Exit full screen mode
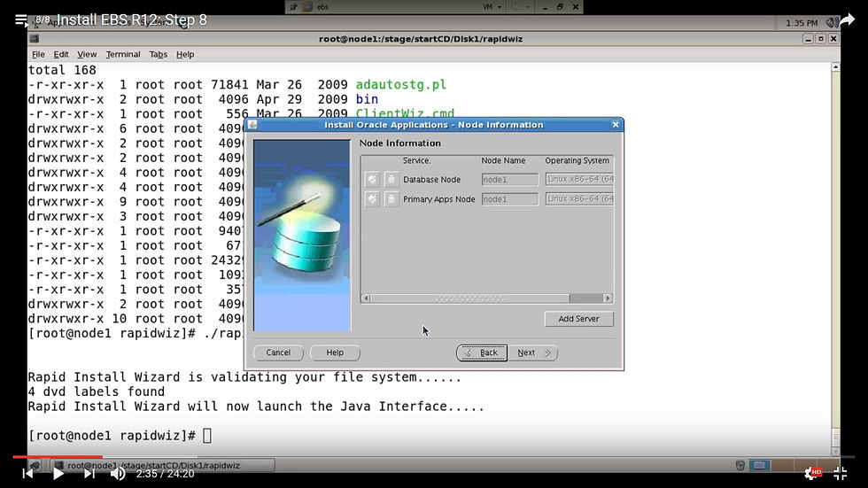868x488 pixels. tap(841, 473)
